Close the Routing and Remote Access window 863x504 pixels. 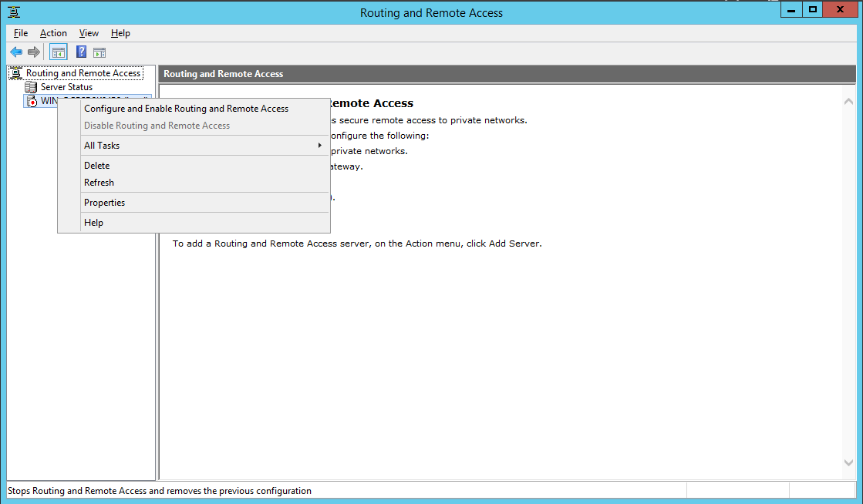pos(840,9)
